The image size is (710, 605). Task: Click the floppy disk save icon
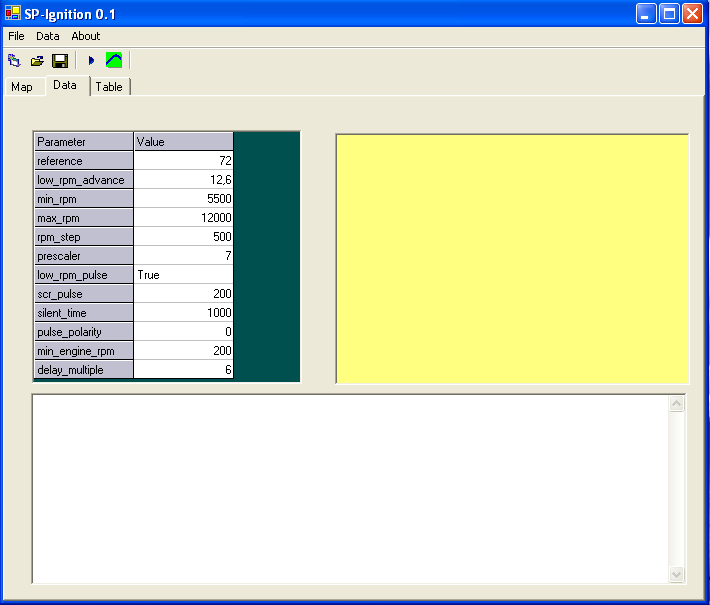pyautogui.click(x=60, y=60)
